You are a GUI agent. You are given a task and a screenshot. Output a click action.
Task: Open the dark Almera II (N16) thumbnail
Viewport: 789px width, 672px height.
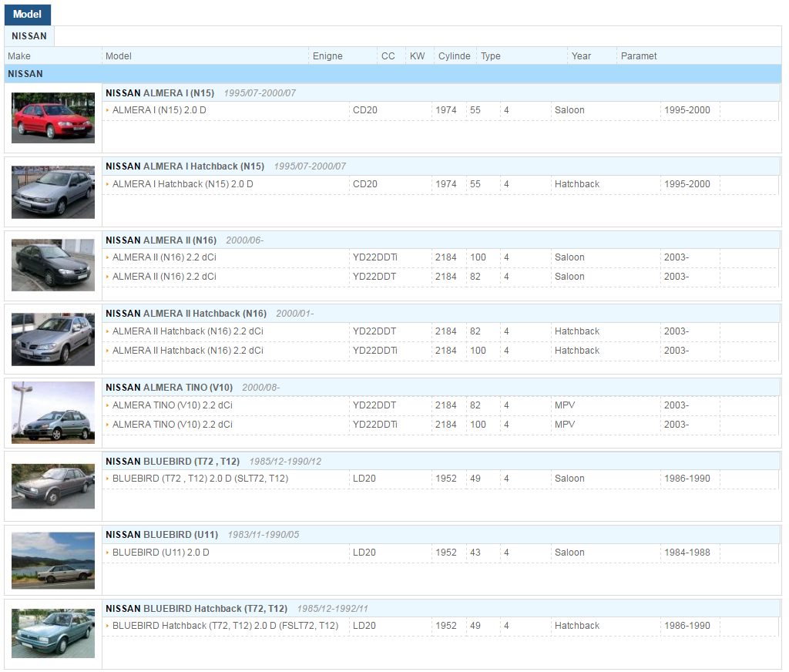pos(53,265)
